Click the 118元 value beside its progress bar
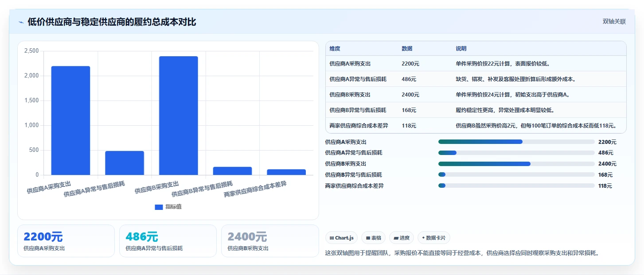This screenshot has height=275, width=644. pyautogui.click(x=605, y=186)
